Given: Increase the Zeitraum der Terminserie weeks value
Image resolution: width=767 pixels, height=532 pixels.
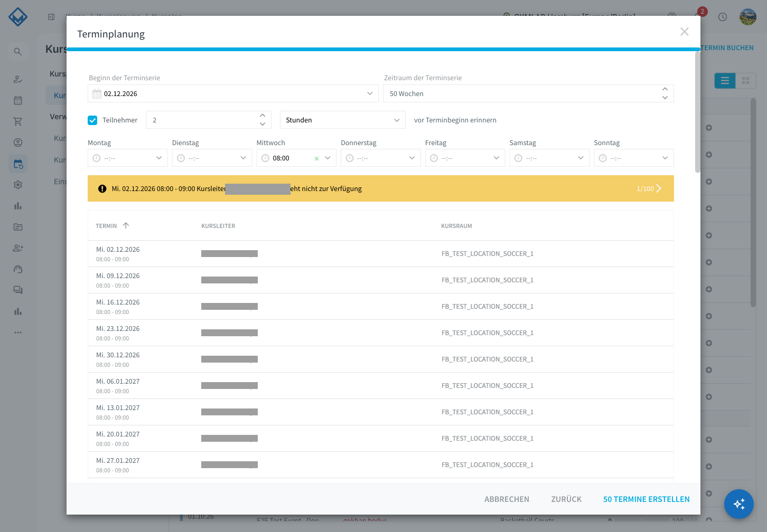Looking at the screenshot, I should pos(665,89).
